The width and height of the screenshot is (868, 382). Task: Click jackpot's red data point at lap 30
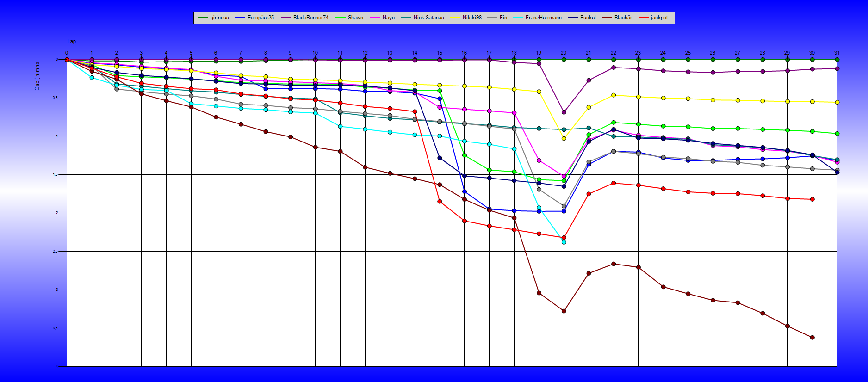click(812, 199)
